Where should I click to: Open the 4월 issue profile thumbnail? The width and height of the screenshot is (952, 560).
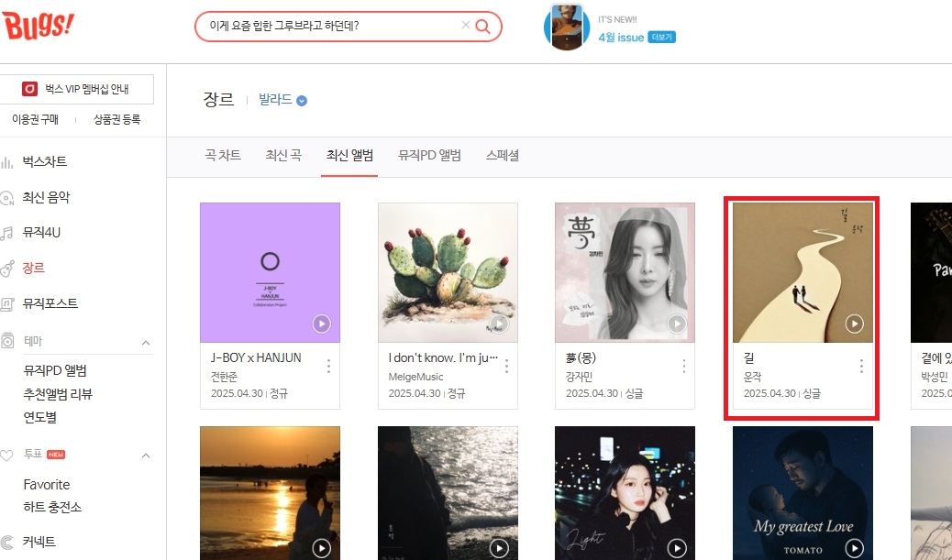click(567, 27)
